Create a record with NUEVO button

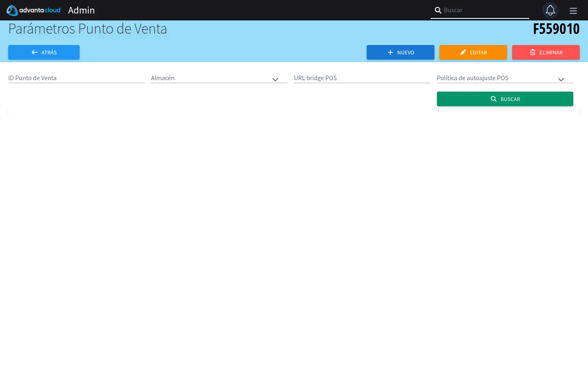pyautogui.click(x=400, y=52)
